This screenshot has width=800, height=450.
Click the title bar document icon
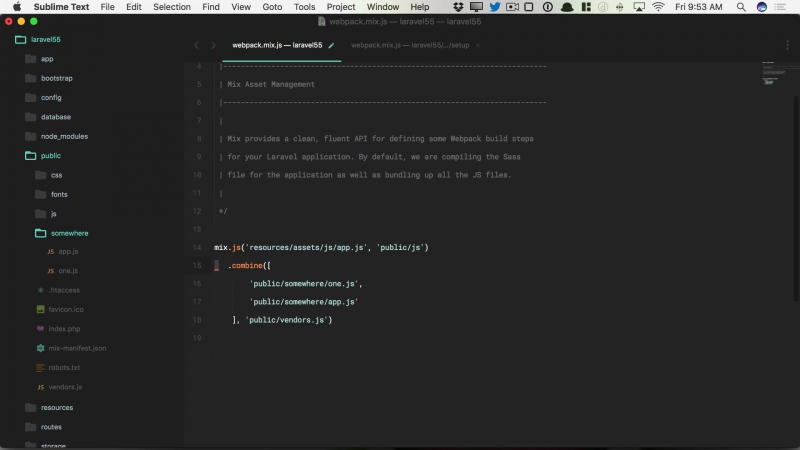(x=321, y=21)
